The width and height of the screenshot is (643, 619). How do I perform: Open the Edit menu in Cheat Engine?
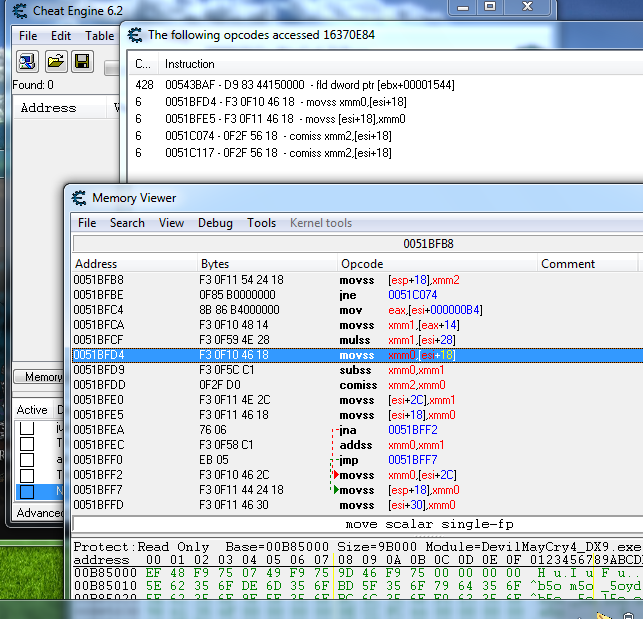61,36
